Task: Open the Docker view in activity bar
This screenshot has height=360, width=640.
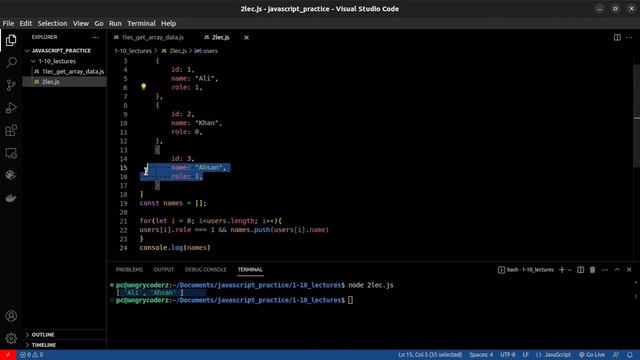Action: [11, 198]
